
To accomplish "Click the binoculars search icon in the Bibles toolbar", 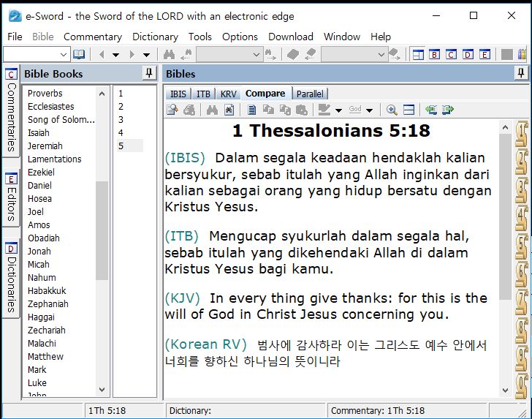I will (212, 110).
